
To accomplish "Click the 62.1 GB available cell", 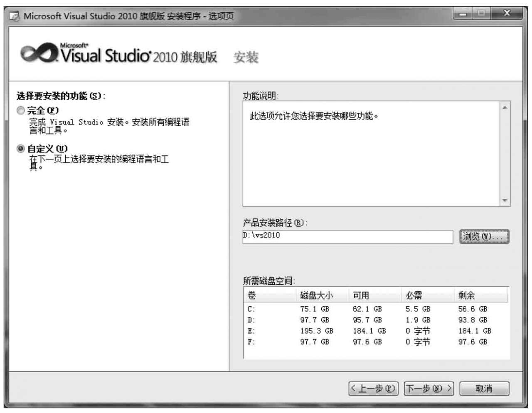I will (367, 309).
